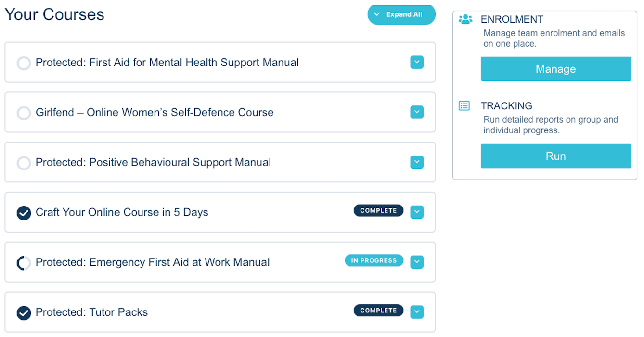This screenshot has width=644, height=337.
Task: Click the Run tracking reports button
Action: coord(555,156)
